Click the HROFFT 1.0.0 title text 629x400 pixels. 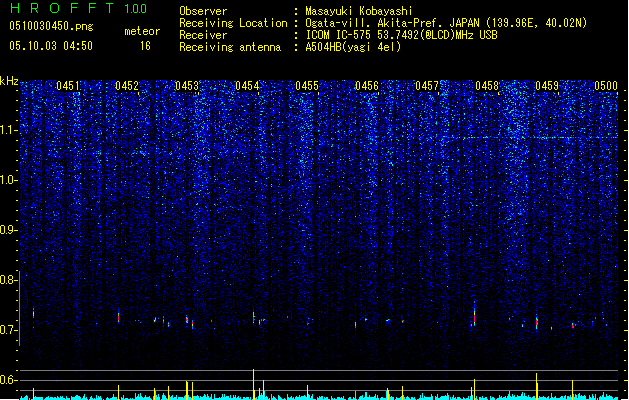[x=78, y=8]
